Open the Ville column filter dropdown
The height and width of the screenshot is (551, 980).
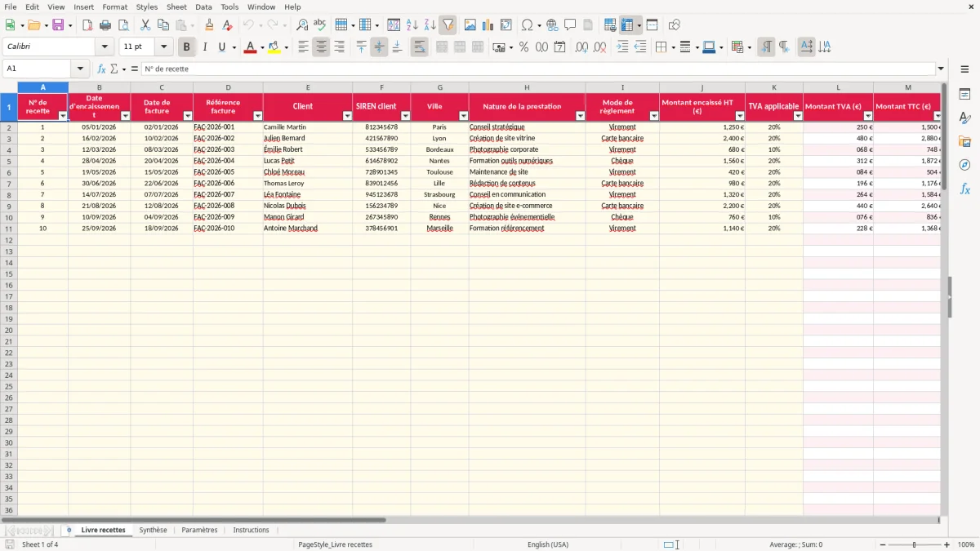pyautogui.click(x=464, y=116)
